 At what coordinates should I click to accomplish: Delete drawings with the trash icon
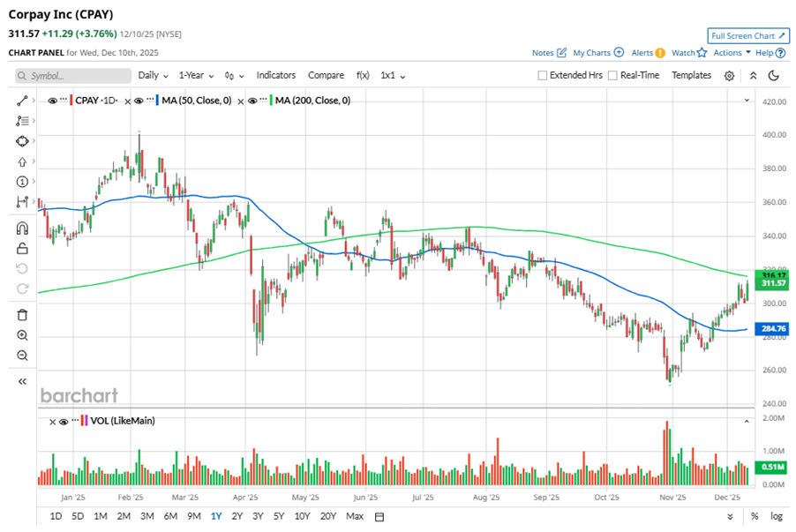coord(22,315)
